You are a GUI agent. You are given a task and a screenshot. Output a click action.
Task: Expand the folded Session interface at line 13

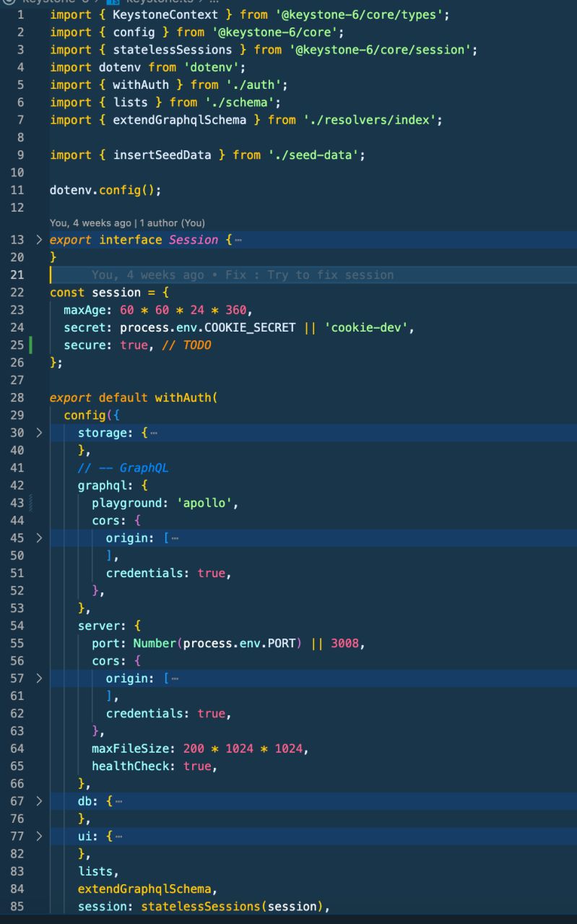tap(39, 240)
